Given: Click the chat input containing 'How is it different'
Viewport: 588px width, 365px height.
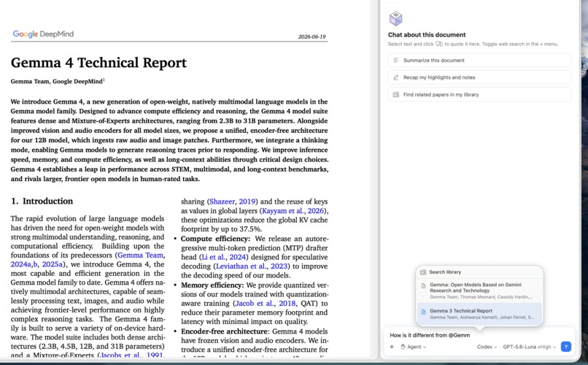Looking at the screenshot, I should click(x=479, y=335).
